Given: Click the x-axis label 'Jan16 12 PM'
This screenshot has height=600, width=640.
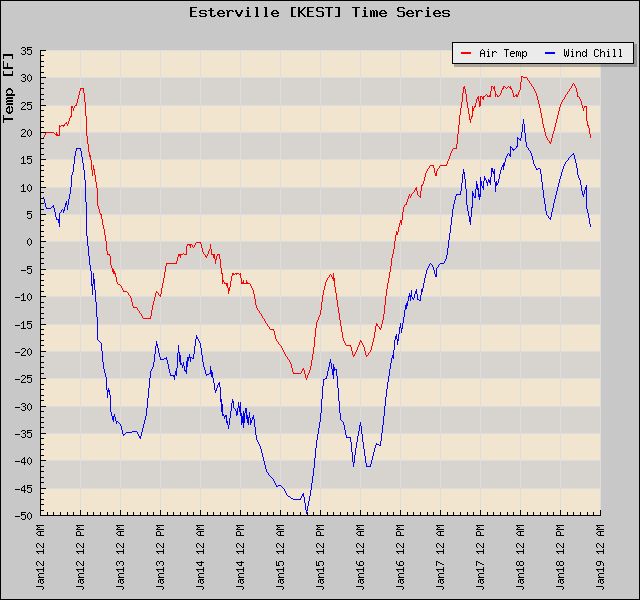Looking at the screenshot, I should pos(400,558).
